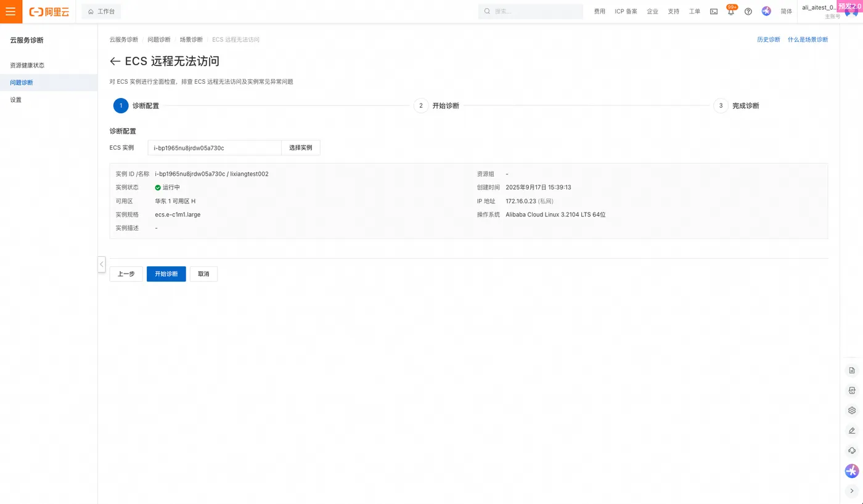Click 取消 button
Viewport: 863px width, 504px height.
[203, 274]
